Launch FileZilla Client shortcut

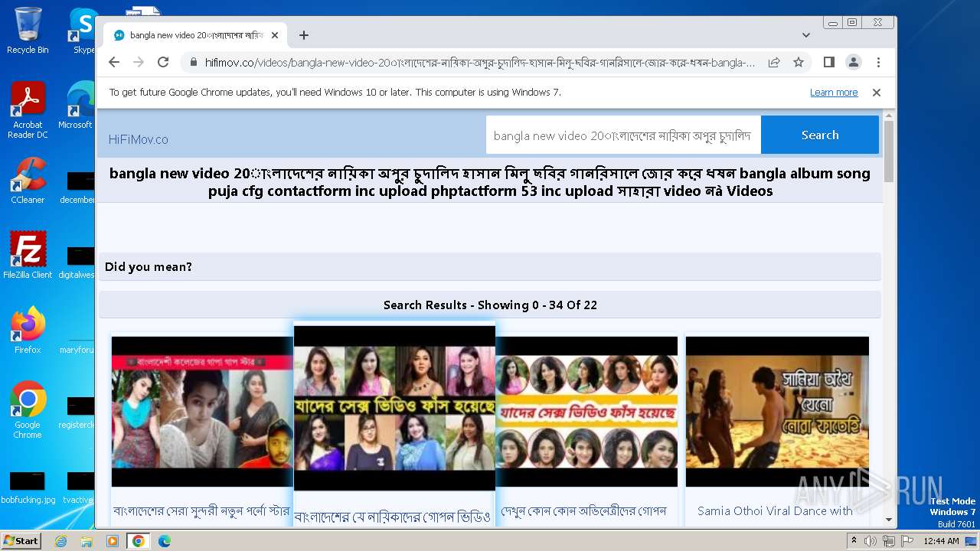tap(28, 255)
